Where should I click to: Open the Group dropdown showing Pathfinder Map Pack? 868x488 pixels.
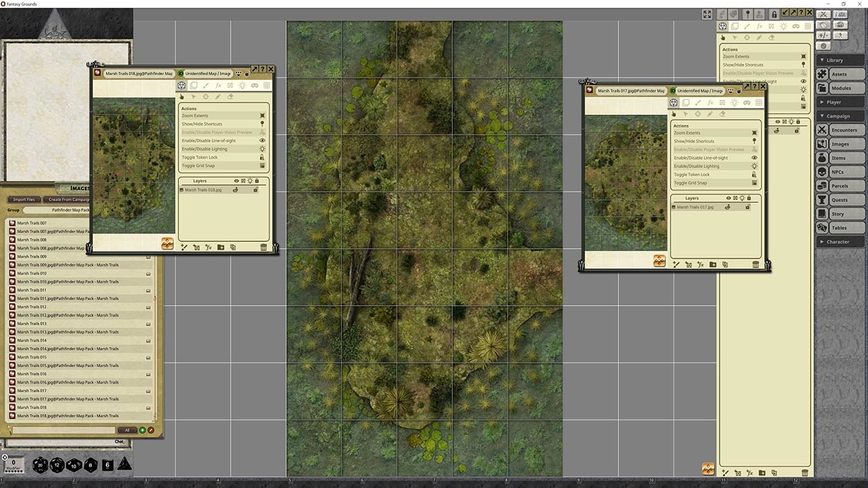click(x=71, y=210)
